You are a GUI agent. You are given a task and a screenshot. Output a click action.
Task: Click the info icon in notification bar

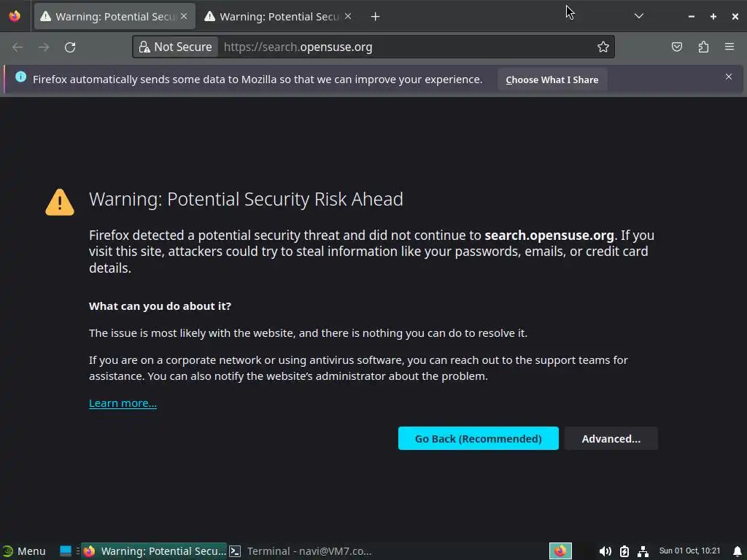[20, 77]
